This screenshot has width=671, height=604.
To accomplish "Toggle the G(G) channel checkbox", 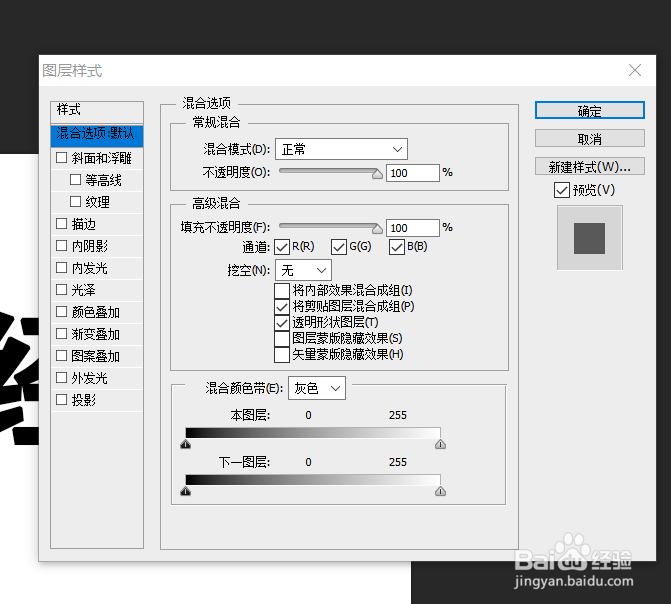I will coord(339,247).
